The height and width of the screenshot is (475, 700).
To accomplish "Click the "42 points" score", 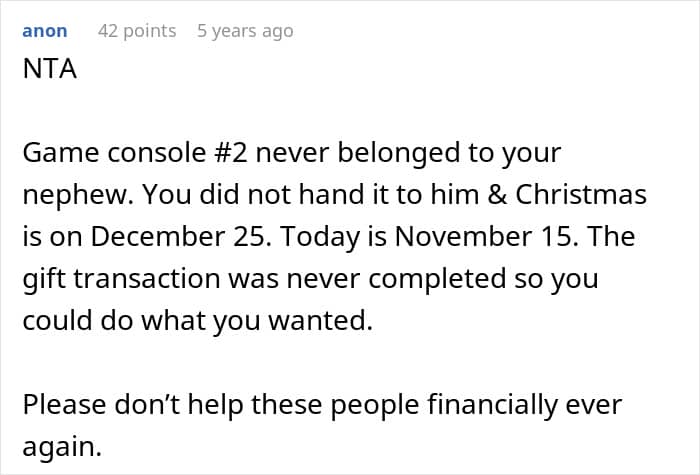I will 137,31.
